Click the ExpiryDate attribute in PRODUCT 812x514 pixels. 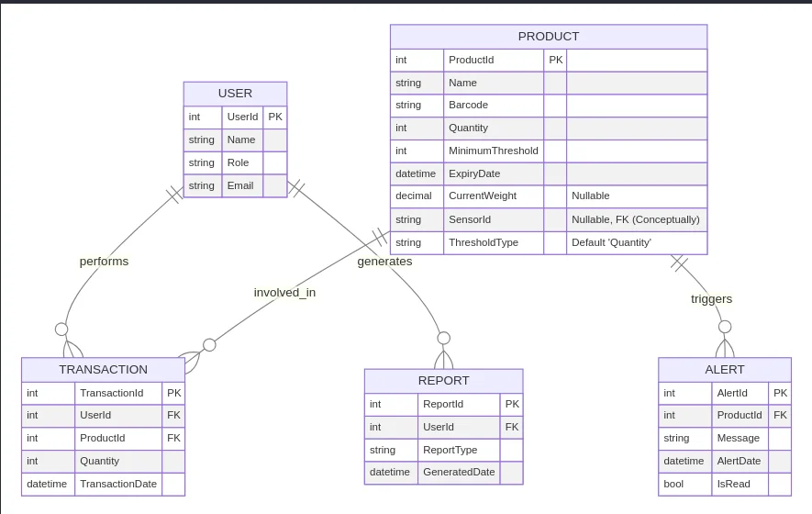474,173
